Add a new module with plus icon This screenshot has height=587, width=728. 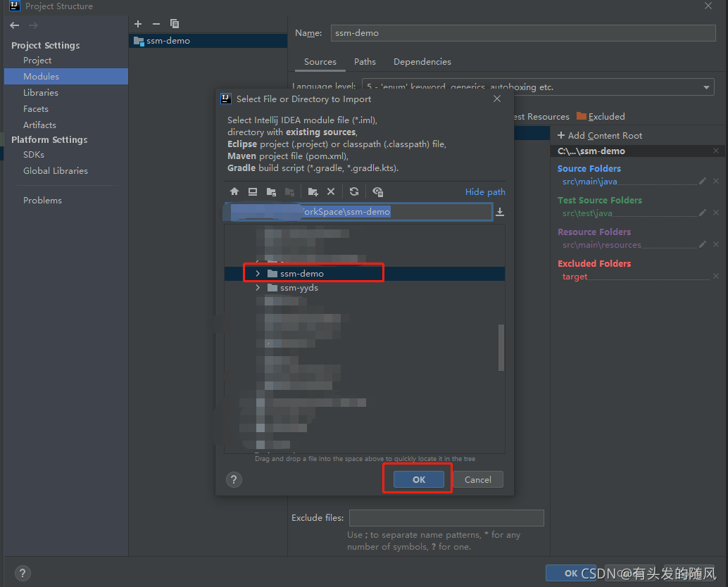point(138,24)
